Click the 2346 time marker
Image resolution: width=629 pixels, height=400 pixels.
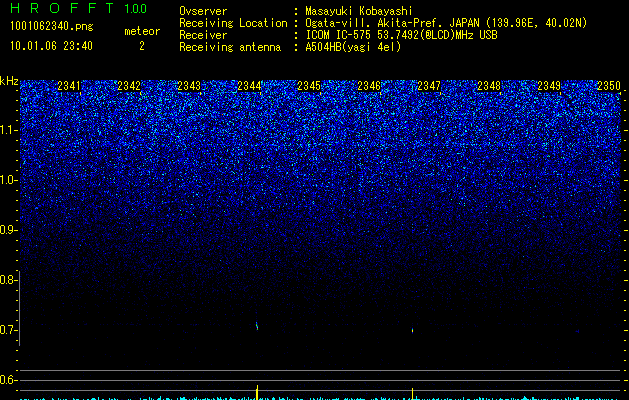(369, 86)
